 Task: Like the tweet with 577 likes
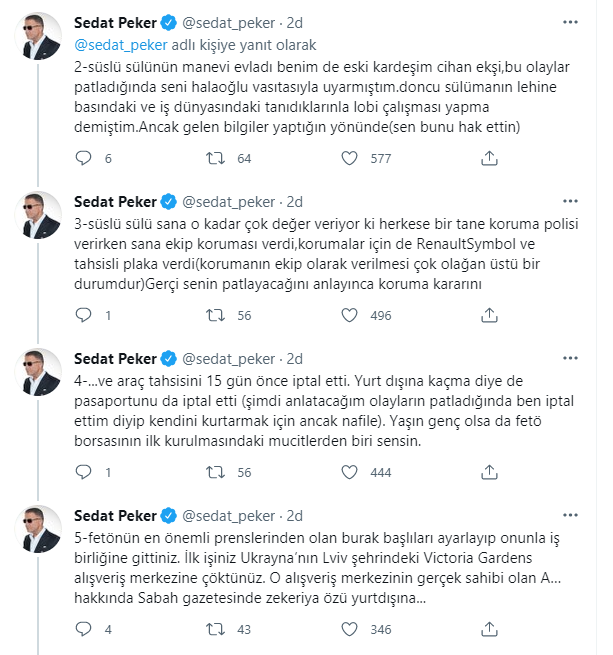pyautogui.click(x=348, y=158)
